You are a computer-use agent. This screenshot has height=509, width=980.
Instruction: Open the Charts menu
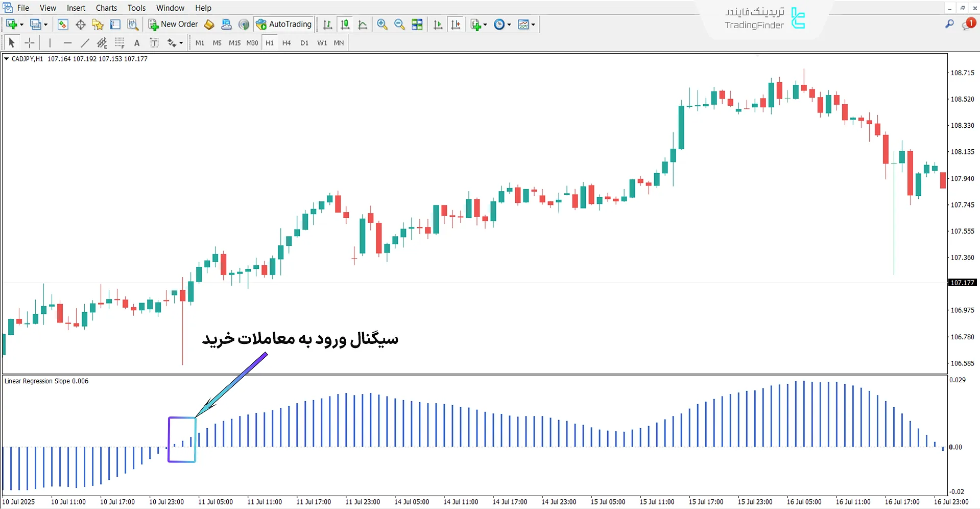[x=106, y=8]
